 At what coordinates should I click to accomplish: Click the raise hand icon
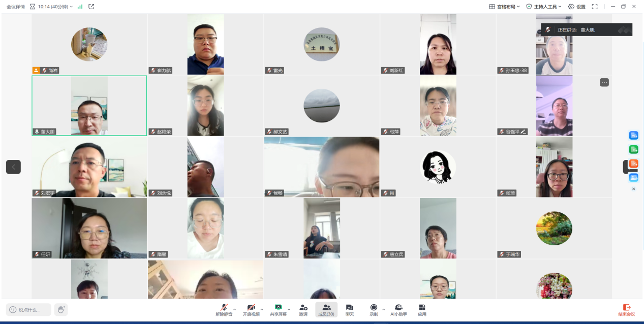61,309
